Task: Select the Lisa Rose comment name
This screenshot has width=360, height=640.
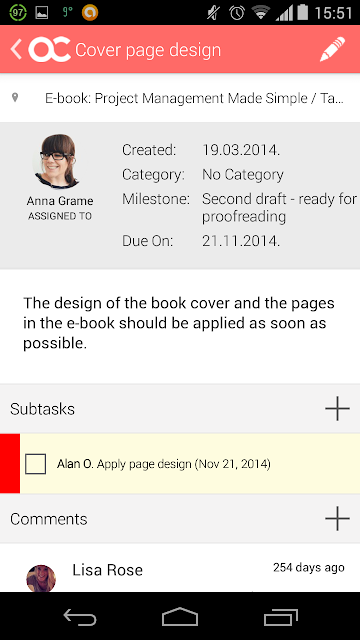Action: (107, 570)
